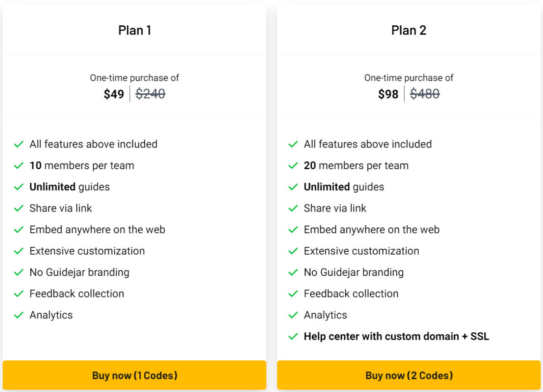Screen dimensions: 543x392
Task: Click the check next to Help center with custom domain
Action: click(x=292, y=336)
